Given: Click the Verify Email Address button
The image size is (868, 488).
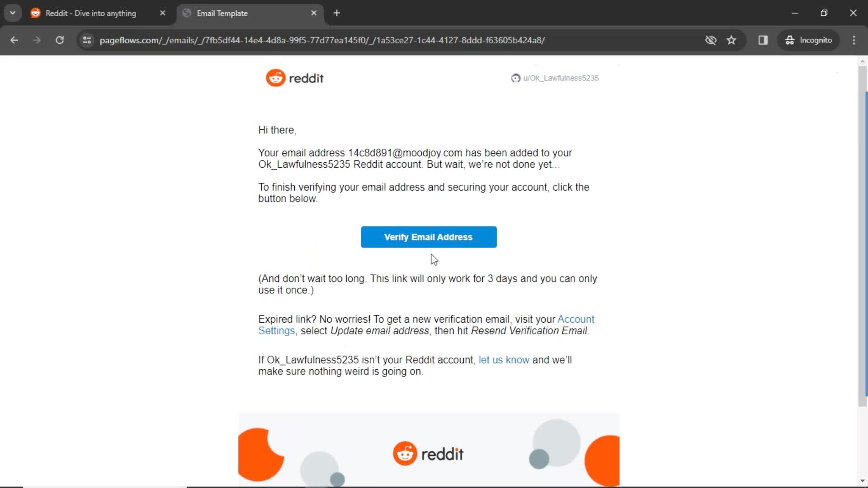Looking at the screenshot, I should click(x=429, y=237).
